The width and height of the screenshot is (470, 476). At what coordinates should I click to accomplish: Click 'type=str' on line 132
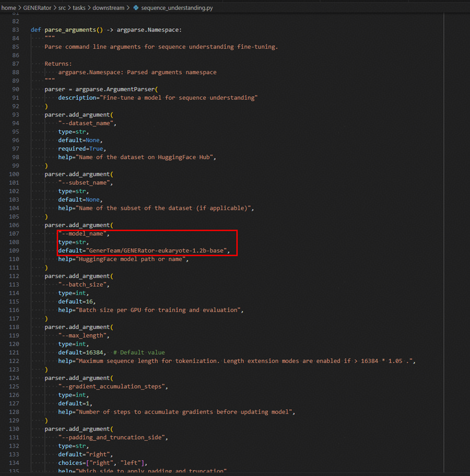(x=74, y=446)
